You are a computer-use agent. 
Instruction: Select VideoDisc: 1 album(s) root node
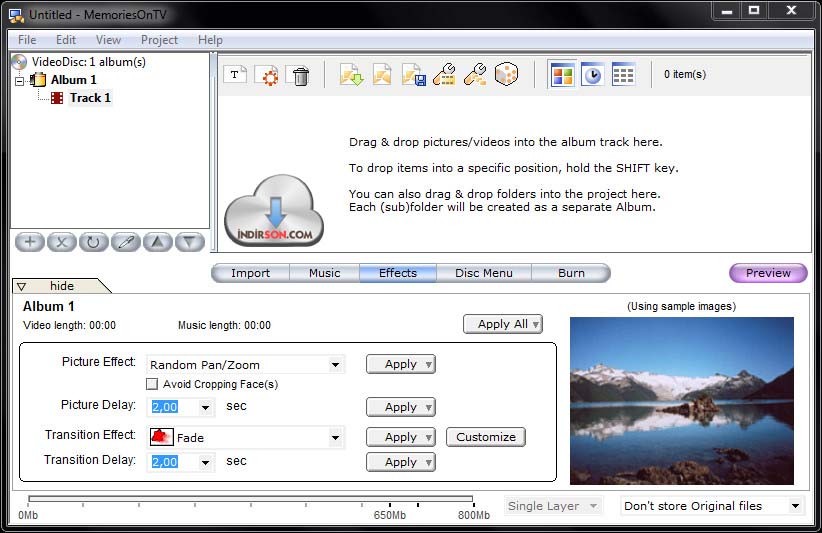click(89, 62)
